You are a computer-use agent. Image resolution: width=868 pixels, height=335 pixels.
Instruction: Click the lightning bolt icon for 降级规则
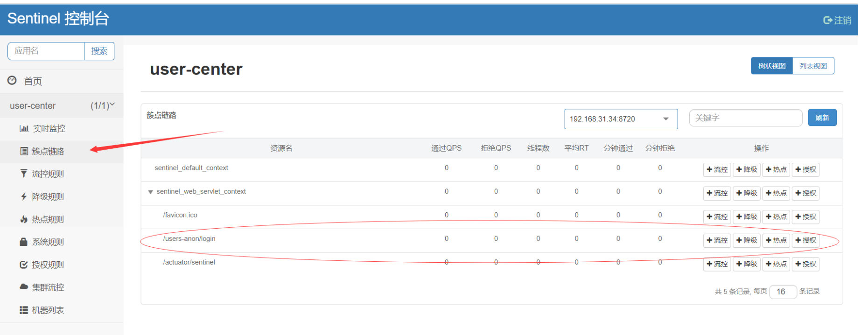pos(24,196)
